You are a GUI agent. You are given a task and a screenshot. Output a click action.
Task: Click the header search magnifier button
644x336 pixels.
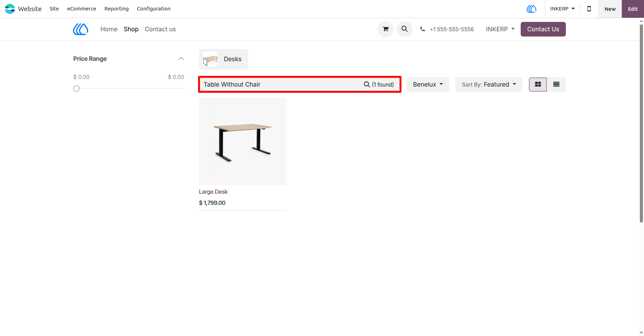click(405, 29)
